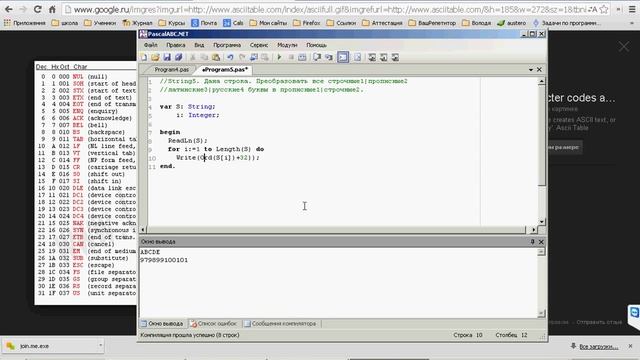The width and height of the screenshot is (640, 360).
Task: Open the Сервис menu
Action: [x=259, y=45]
